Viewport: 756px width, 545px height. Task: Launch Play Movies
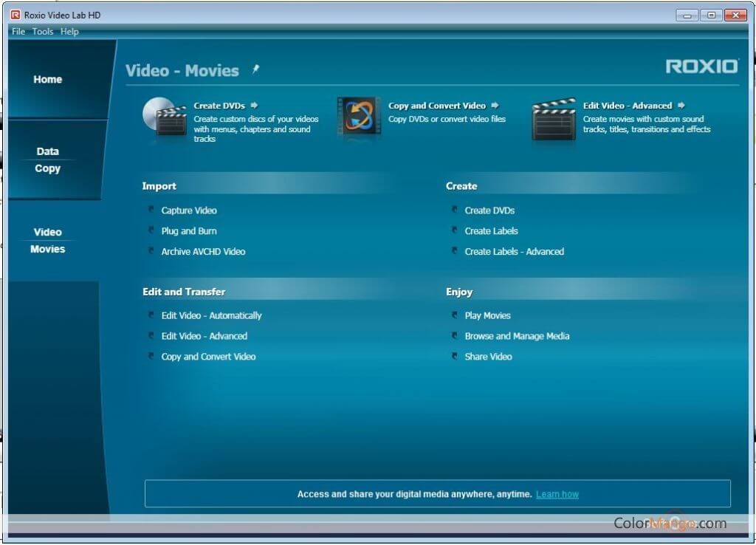click(487, 315)
